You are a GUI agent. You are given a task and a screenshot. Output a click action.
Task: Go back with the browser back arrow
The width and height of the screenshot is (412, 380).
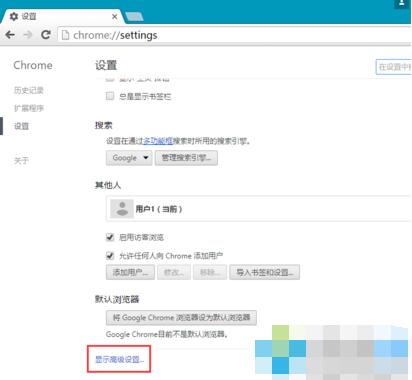tap(10, 35)
